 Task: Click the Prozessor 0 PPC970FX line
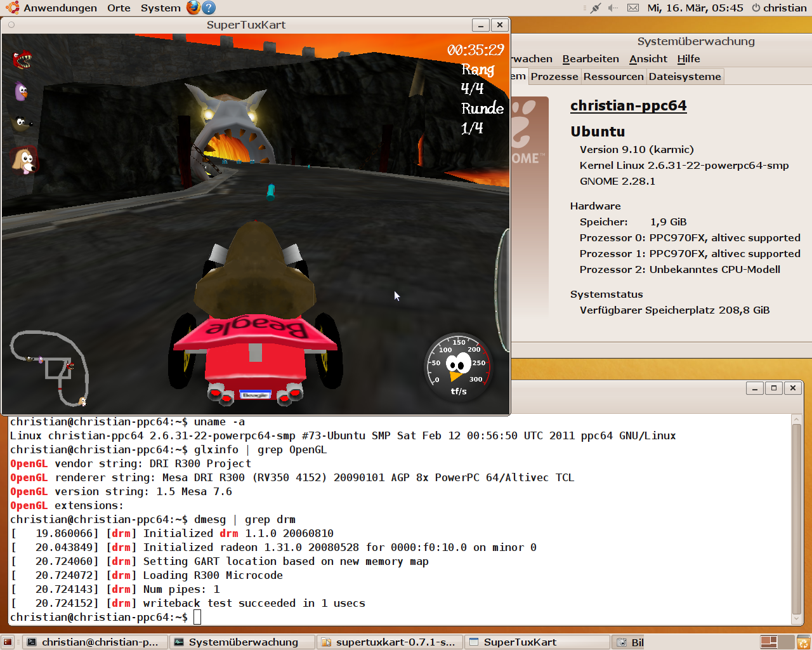[690, 237]
